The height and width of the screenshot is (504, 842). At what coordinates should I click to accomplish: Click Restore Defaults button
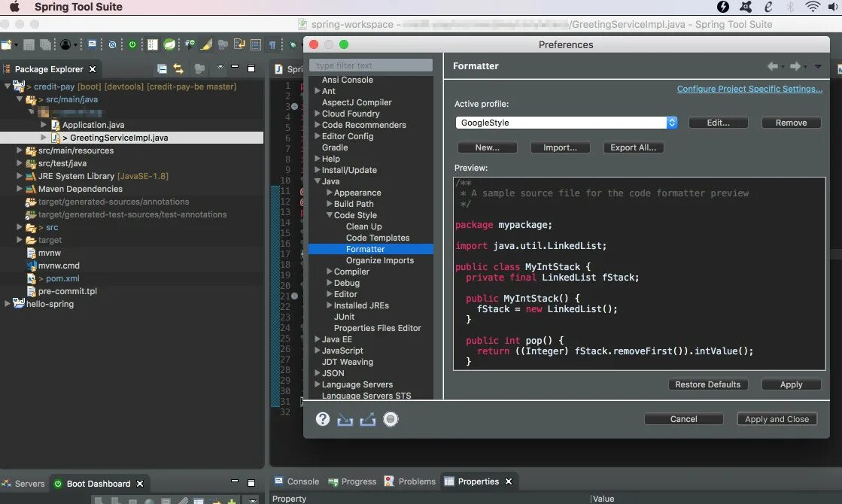coord(708,384)
